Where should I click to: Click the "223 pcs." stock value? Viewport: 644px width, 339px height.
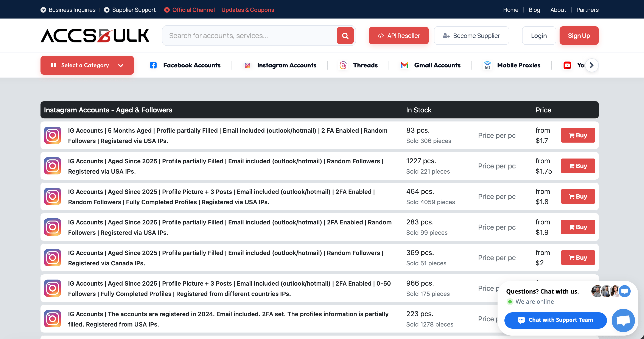[420, 314]
